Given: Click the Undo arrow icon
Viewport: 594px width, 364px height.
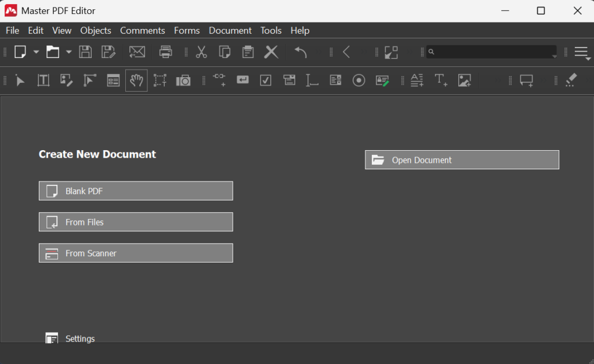Looking at the screenshot, I should click(x=301, y=52).
